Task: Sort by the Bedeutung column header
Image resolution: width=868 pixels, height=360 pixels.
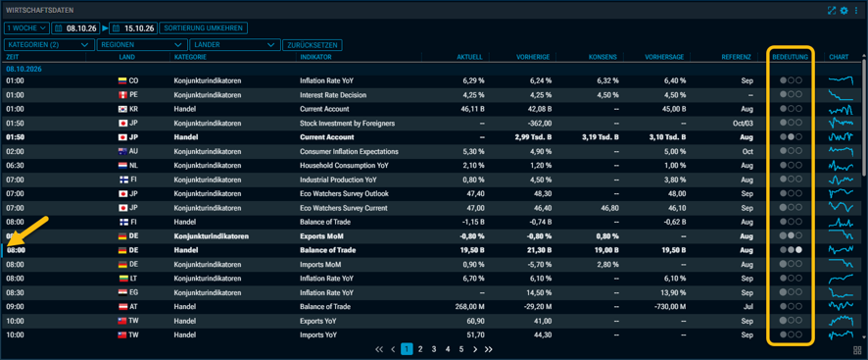Action: 791,57
